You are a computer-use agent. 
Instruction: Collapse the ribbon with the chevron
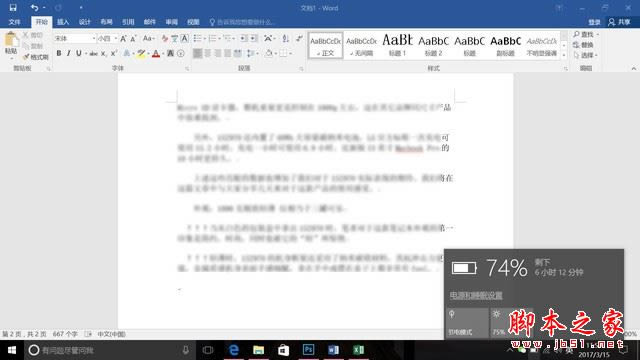click(x=633, y=69)
